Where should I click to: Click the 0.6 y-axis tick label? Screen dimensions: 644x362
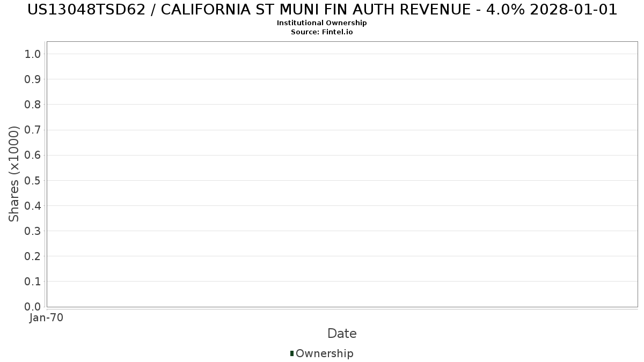click(x=33, y=155)
